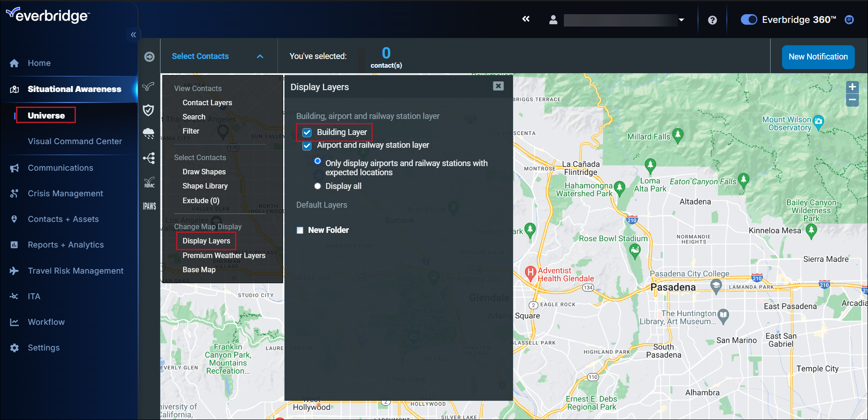Click the Everbridge logo
The image size is (868, 420).
tap(48, 15)
